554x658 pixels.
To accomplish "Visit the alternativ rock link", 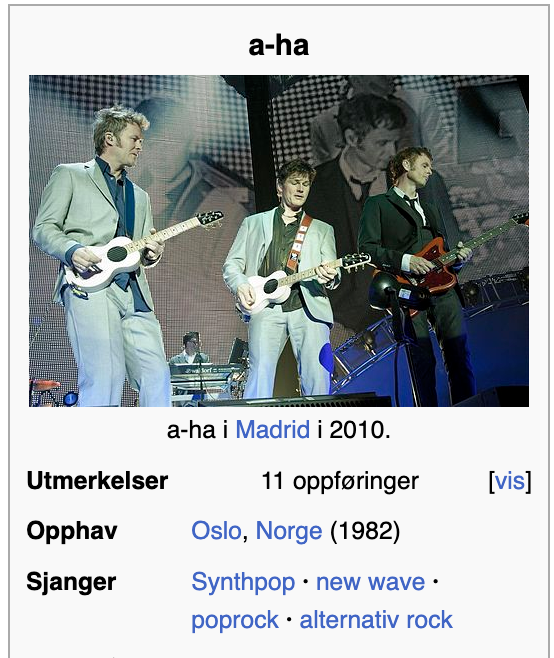I will tap(376, 620).
